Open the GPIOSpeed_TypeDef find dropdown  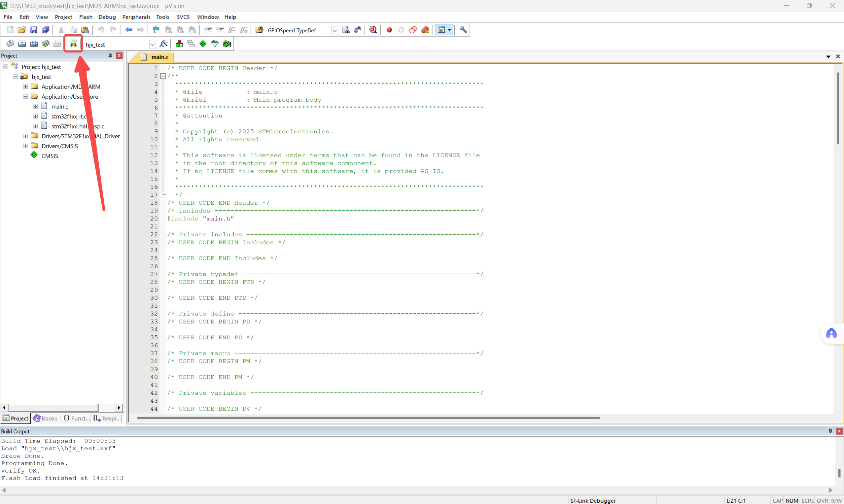point(334,30)
